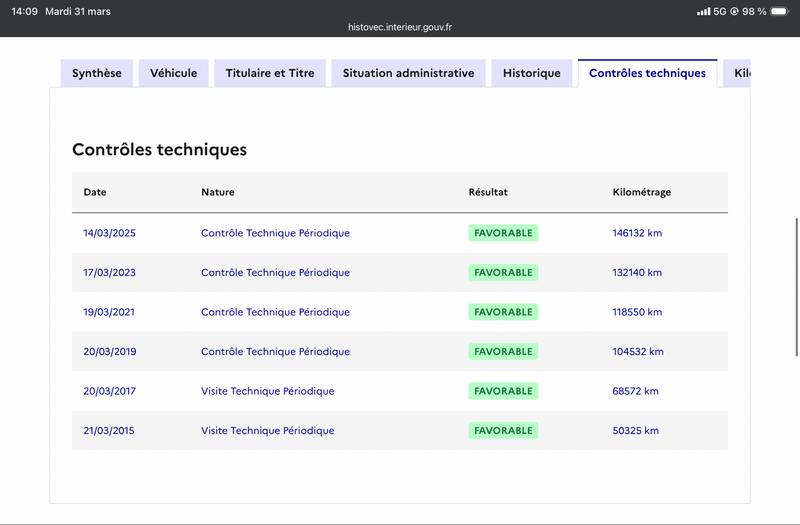The width and height of the screenshot is (800, 525).
Task: Open the Titulaire et Titre tab
Action: pos(270,73)
